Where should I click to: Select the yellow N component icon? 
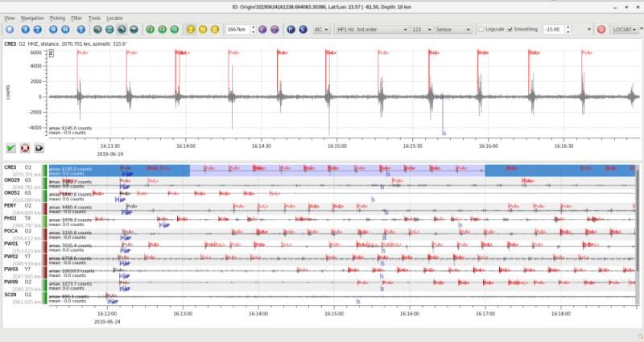tap(203, 30)
